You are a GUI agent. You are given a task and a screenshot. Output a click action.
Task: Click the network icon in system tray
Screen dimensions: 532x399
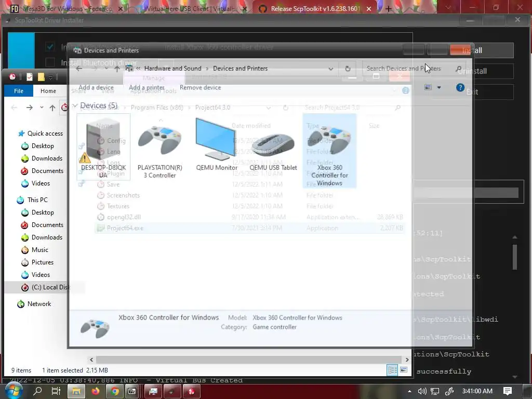(435, 391)
